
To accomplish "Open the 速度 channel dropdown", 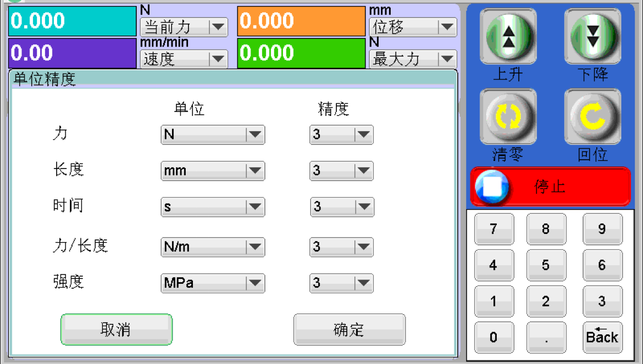I will point(184,59).
